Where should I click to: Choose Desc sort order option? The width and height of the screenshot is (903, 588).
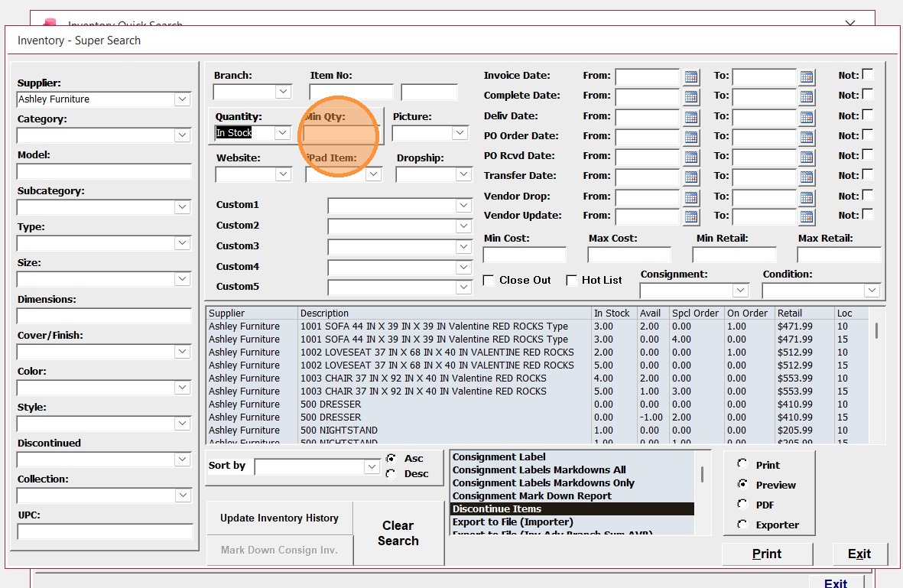[x=391, y=474]
